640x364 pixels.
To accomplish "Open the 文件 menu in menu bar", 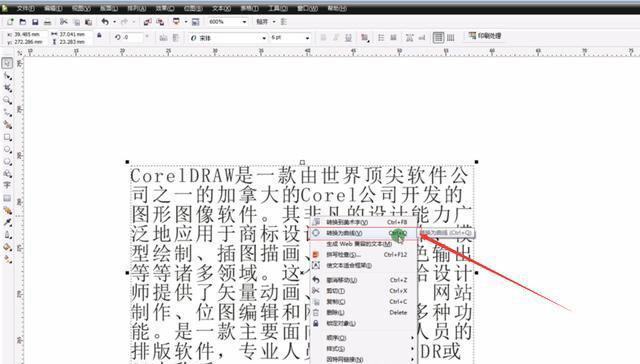I will click(25, 8).
